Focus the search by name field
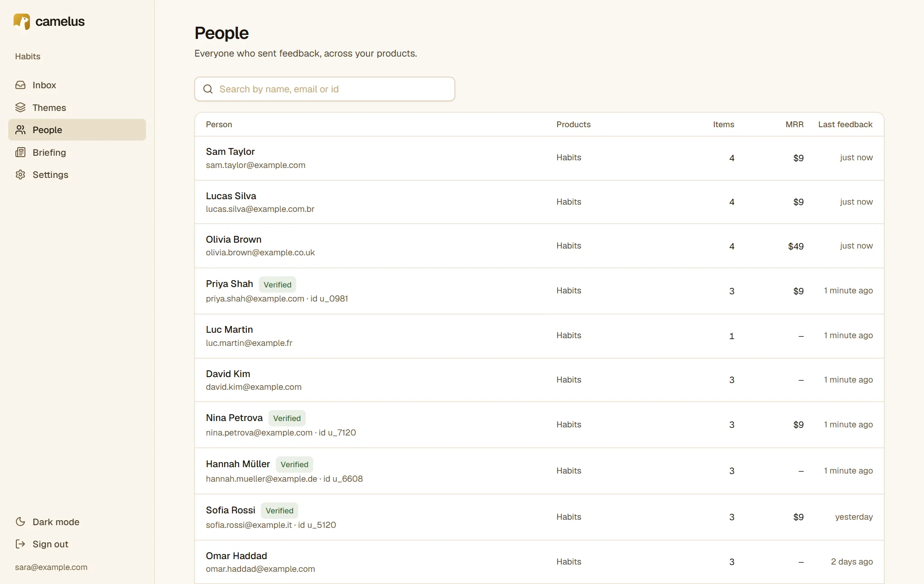The width and height of the screenshot is (924, 584). point(325,89)
